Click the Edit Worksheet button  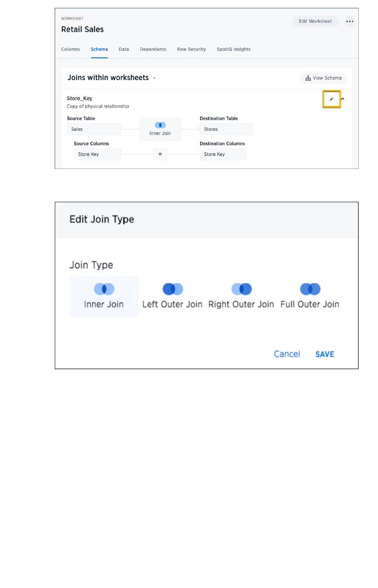(x=315, y=21)
